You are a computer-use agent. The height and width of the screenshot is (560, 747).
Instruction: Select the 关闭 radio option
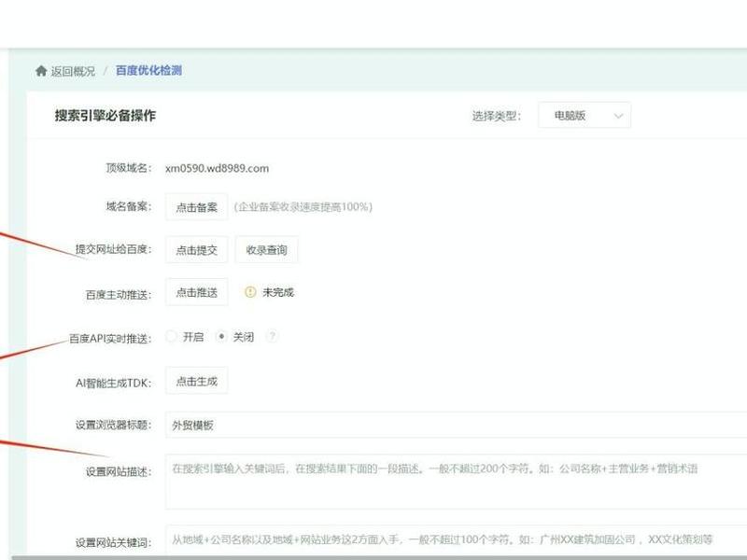[221, 336]
